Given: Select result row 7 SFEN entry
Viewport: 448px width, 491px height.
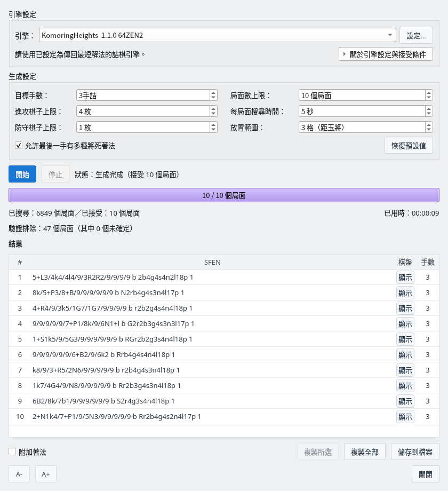Looking at the screenshot, I should (106, 370).
